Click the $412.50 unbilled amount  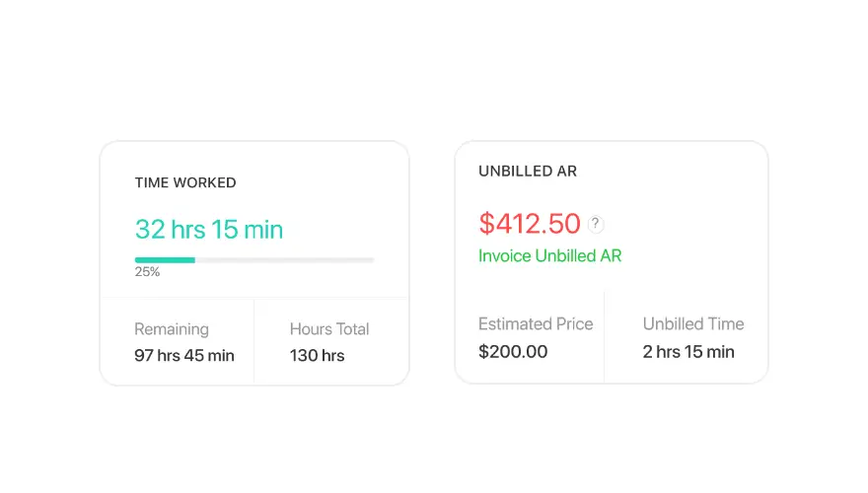pos(530,224)
